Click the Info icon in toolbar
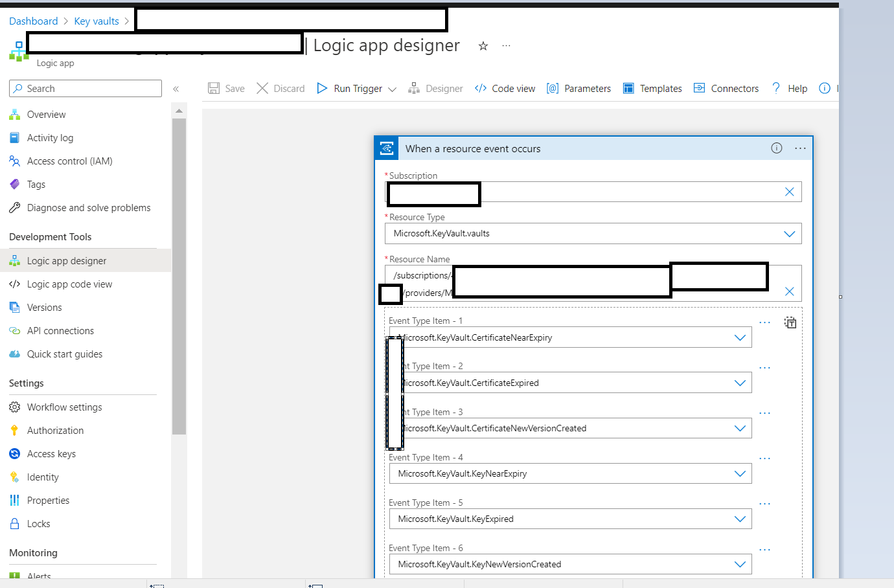This screenshot has height=588, width=894. 825,89
